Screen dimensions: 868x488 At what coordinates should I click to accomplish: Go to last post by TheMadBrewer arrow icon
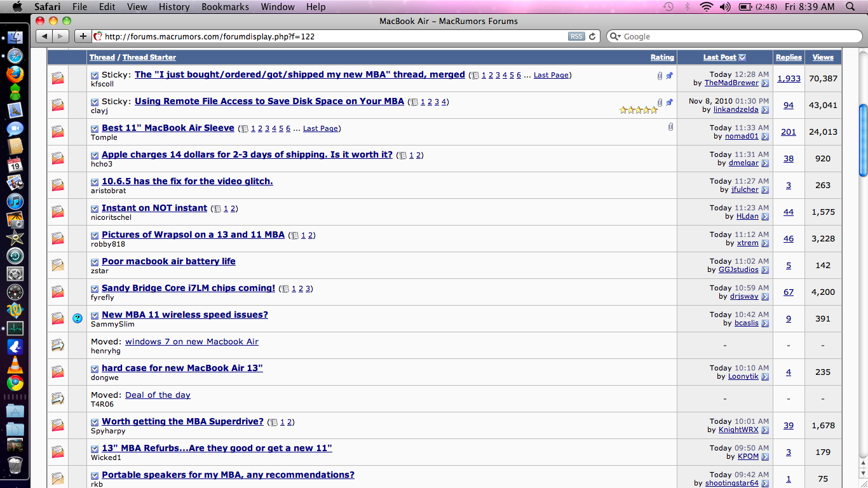tap(765, 83)
